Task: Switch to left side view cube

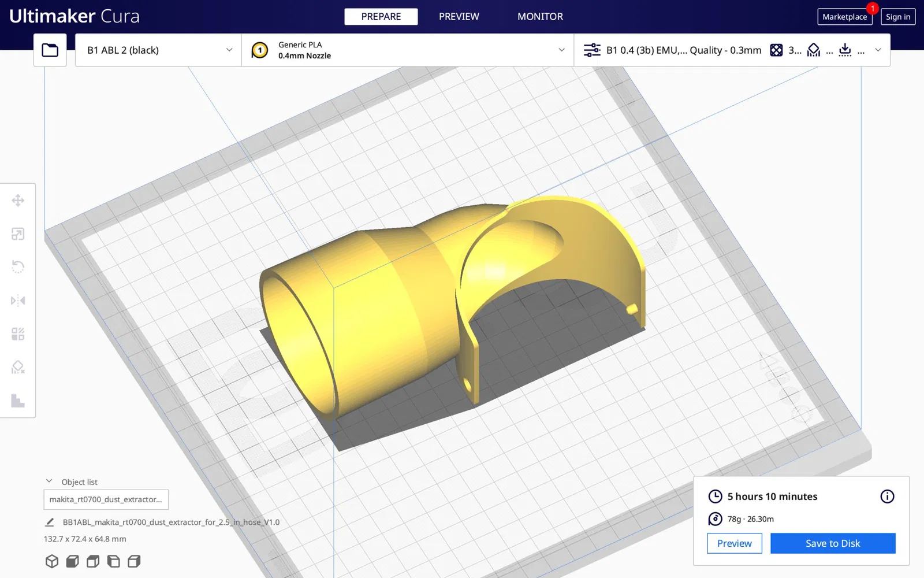Action: (x=114, y=561)
